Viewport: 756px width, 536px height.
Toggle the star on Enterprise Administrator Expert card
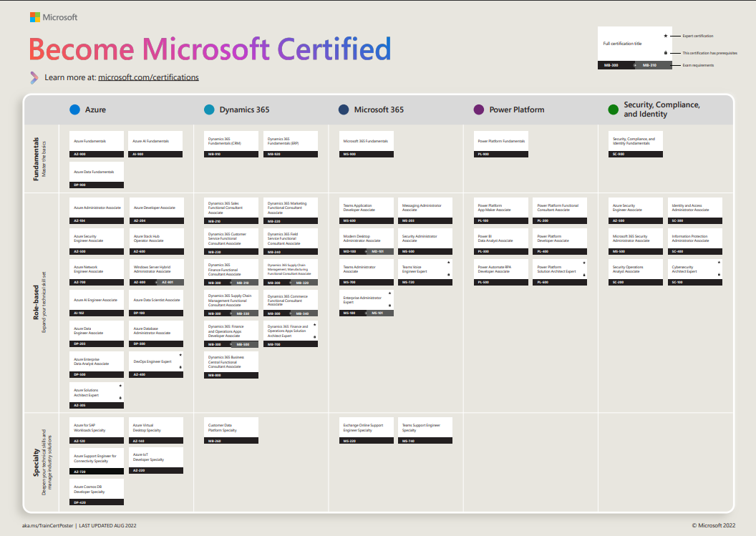(388, 292)
